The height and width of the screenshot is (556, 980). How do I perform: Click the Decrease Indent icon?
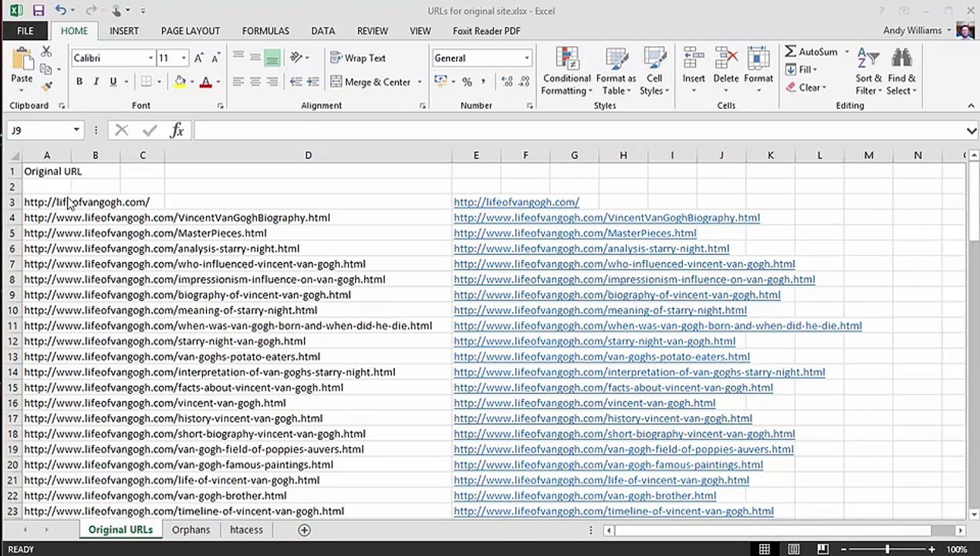[296, 82]
